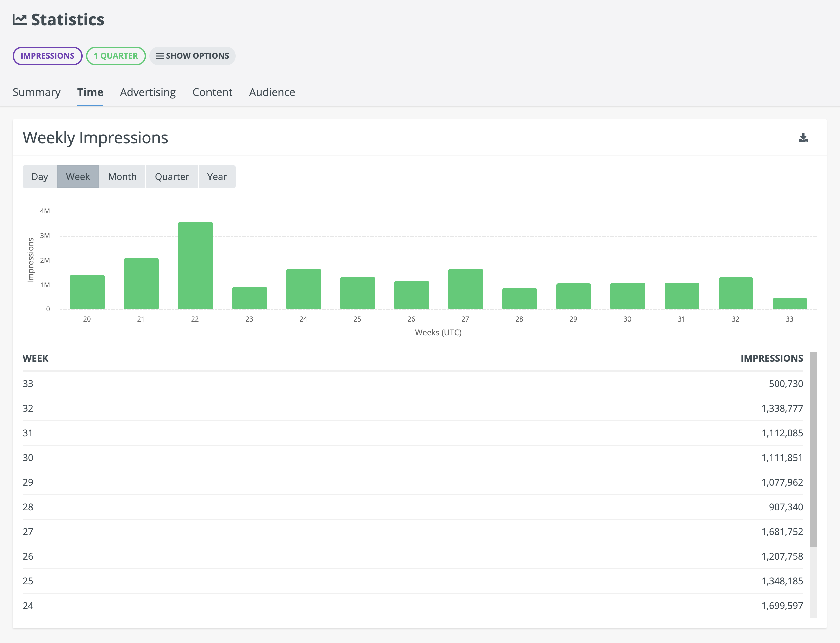Set chart granularity to Quarter
The height and width of the screenshot is (643, 840).
tap(172, 177)
